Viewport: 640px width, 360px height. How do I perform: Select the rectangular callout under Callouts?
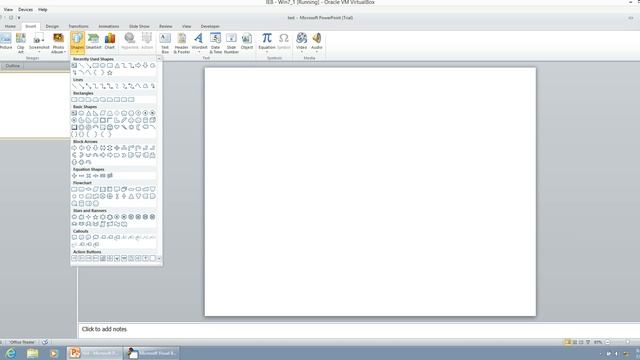pos(74,237)
